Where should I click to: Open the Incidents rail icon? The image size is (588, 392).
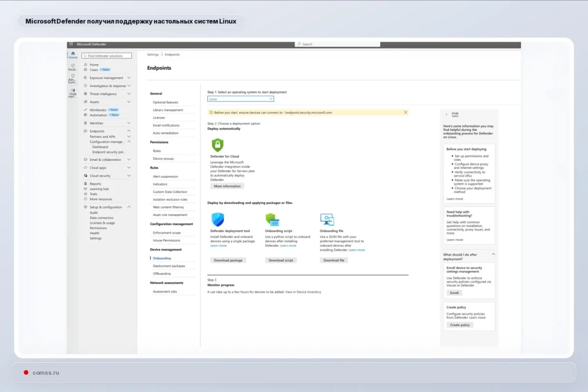[73, 65]
